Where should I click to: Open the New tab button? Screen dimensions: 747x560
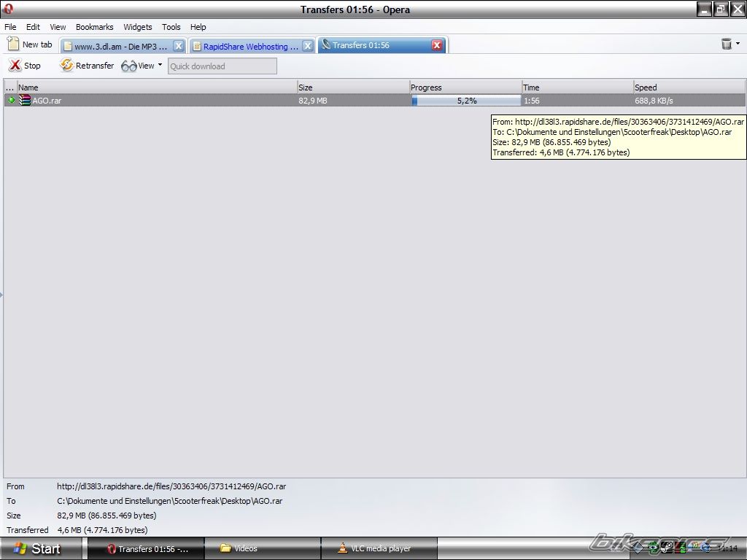[30, 44]
